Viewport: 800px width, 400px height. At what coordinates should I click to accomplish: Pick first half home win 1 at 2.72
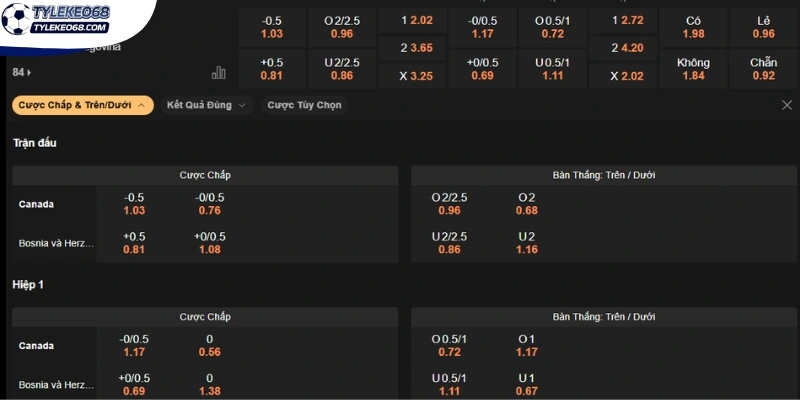623,21
